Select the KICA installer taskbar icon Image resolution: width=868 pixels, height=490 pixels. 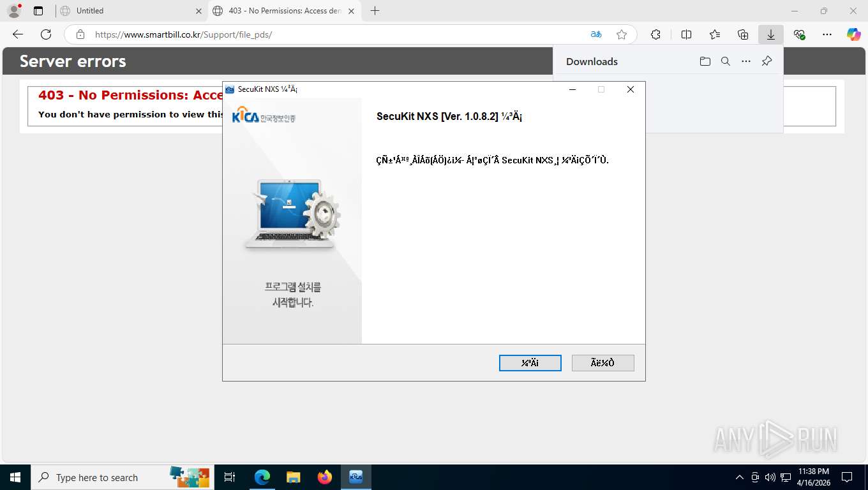(x=356, y=477)
